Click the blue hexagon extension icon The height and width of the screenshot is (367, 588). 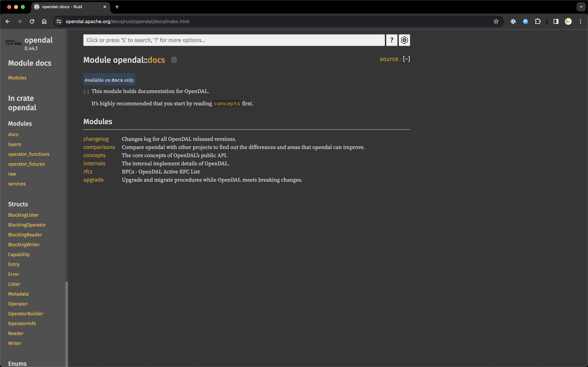(525, 21)
